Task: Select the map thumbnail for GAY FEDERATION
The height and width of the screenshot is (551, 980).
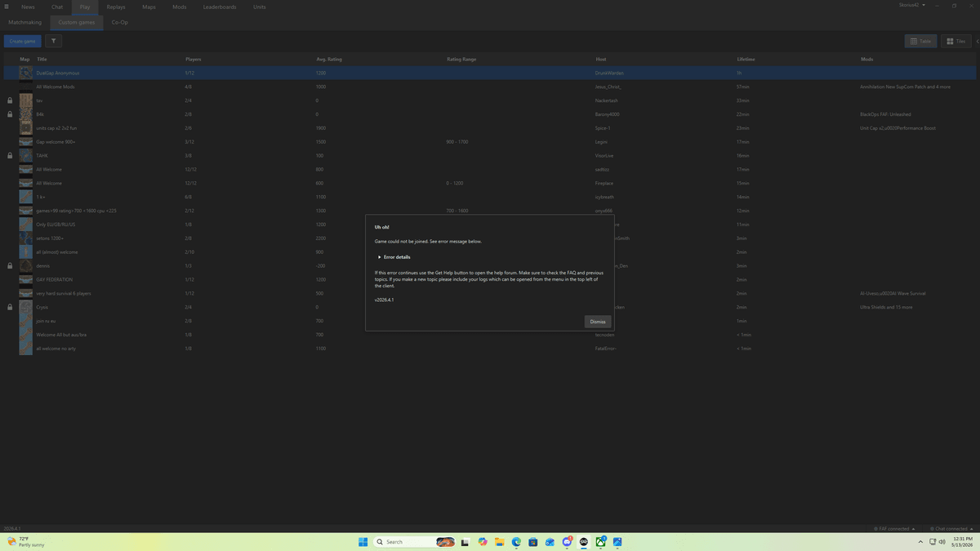Action: click(x=26, y=280)
